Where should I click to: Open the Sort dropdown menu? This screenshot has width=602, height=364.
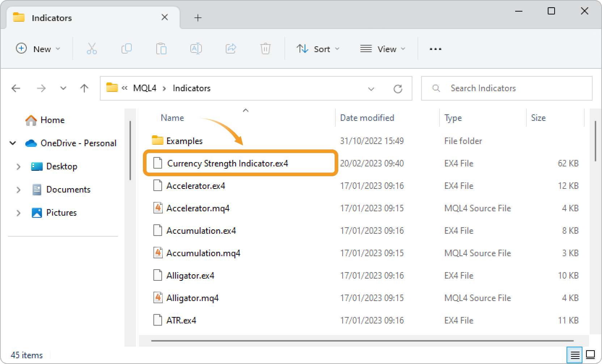[x=318, y=48]
